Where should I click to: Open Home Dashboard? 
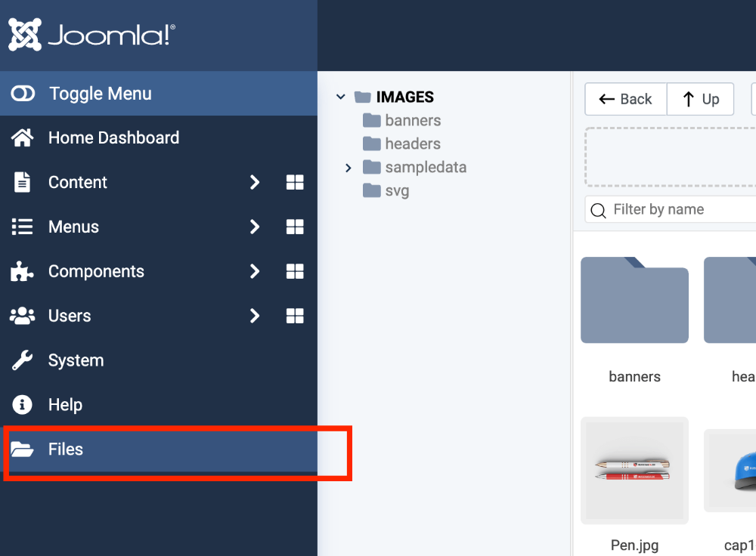coord(113,138)
